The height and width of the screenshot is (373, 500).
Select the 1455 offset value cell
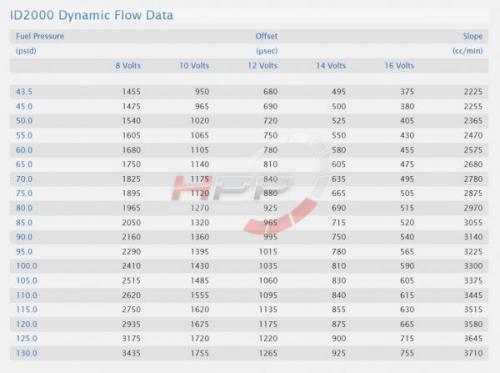point(131,92)
